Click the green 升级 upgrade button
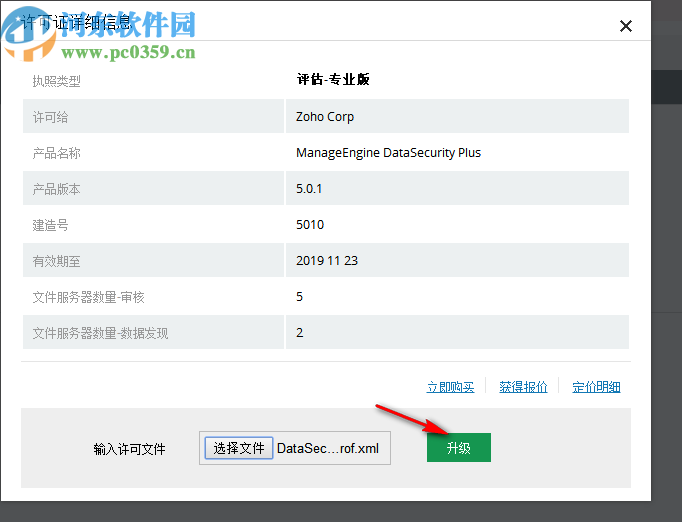 pos(458,448)
